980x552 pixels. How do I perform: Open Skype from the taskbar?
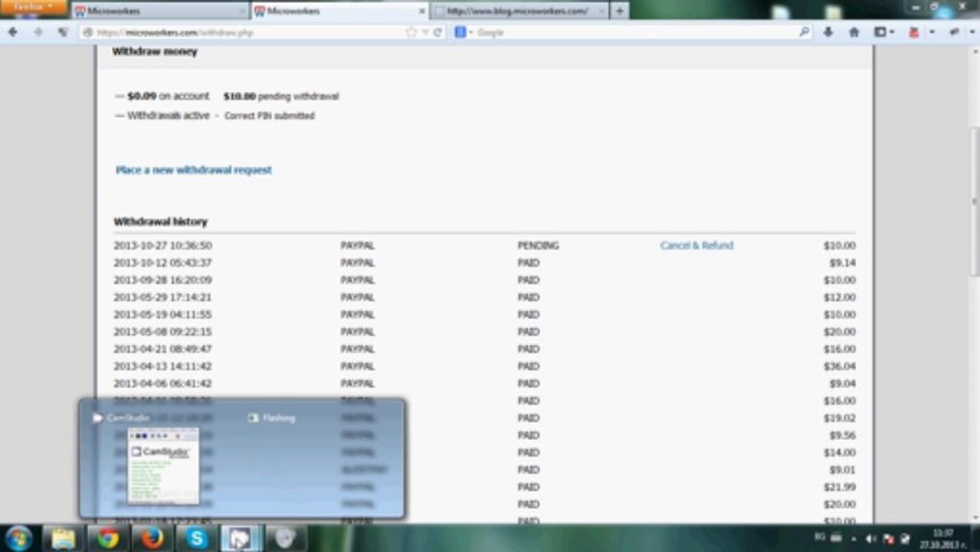pos(196,538)
